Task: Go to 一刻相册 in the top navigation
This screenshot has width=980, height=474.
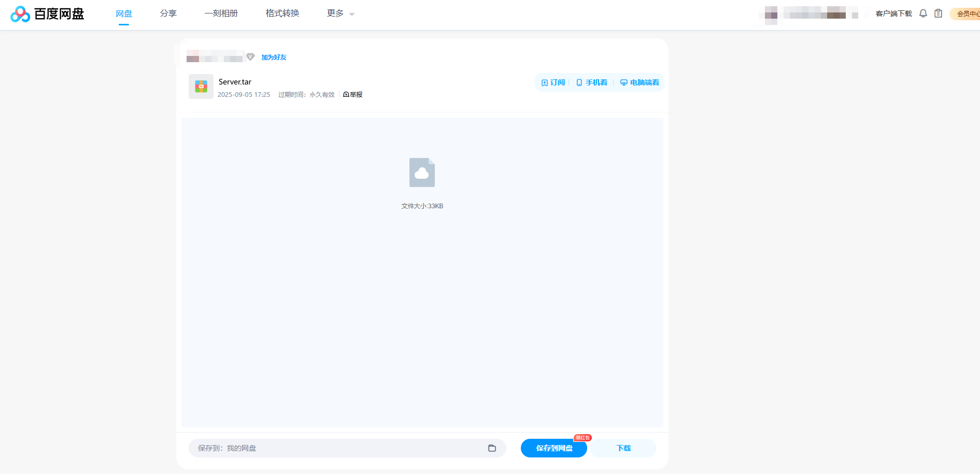Action: pyautogui.click(x=221, y=13)
